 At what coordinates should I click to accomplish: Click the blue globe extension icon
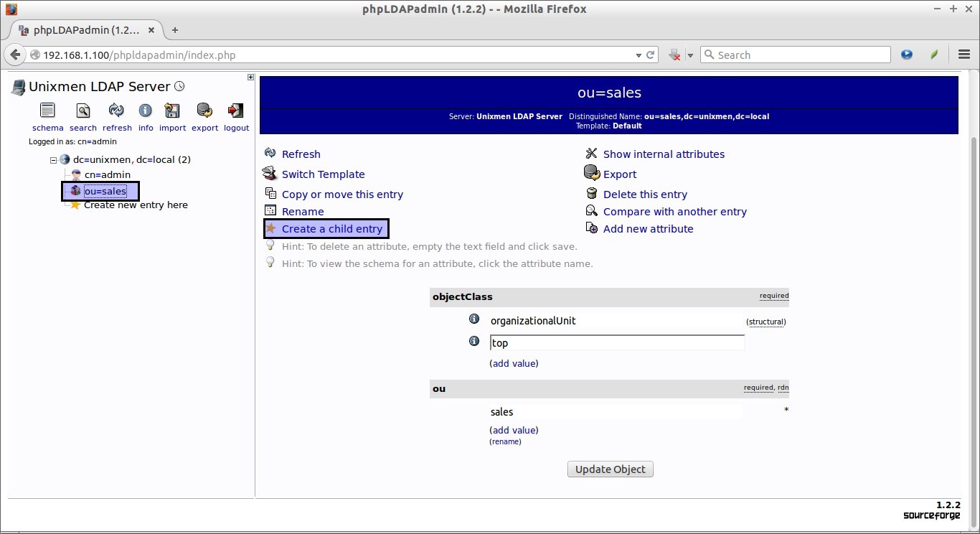point(907,55)
